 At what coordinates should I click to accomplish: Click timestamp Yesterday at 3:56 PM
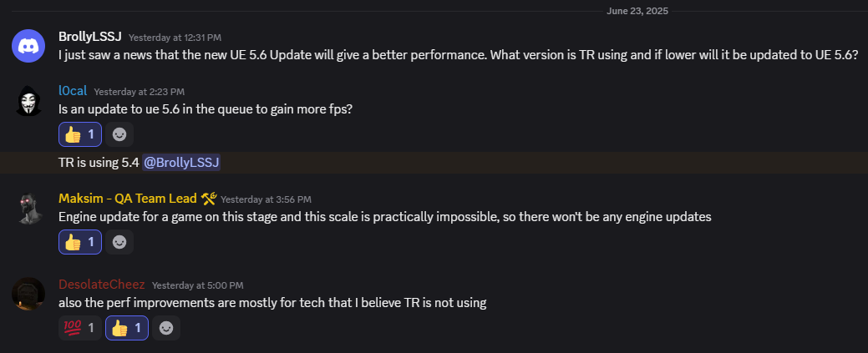266,199
